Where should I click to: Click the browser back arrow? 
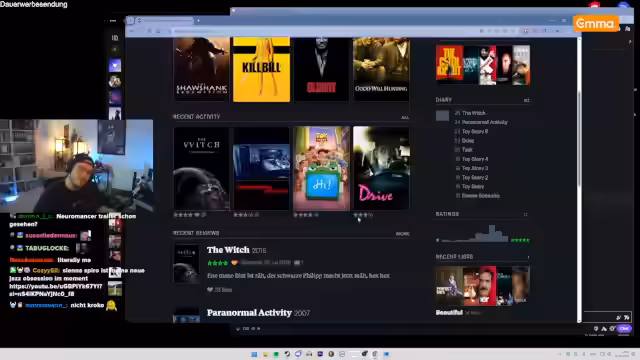point(131,31)
